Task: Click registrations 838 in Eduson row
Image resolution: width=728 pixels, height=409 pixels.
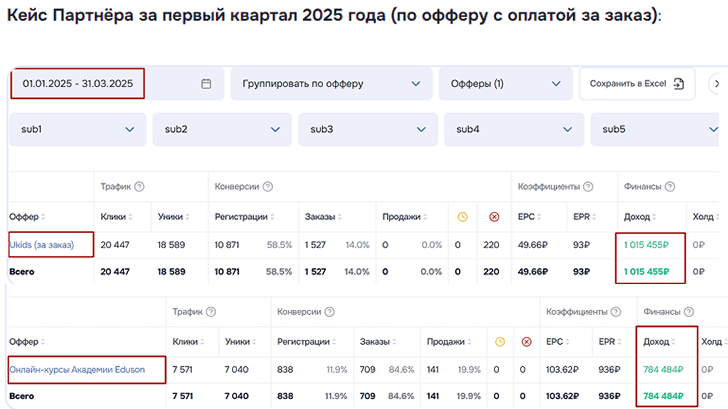Action: [x=285, y=370]
